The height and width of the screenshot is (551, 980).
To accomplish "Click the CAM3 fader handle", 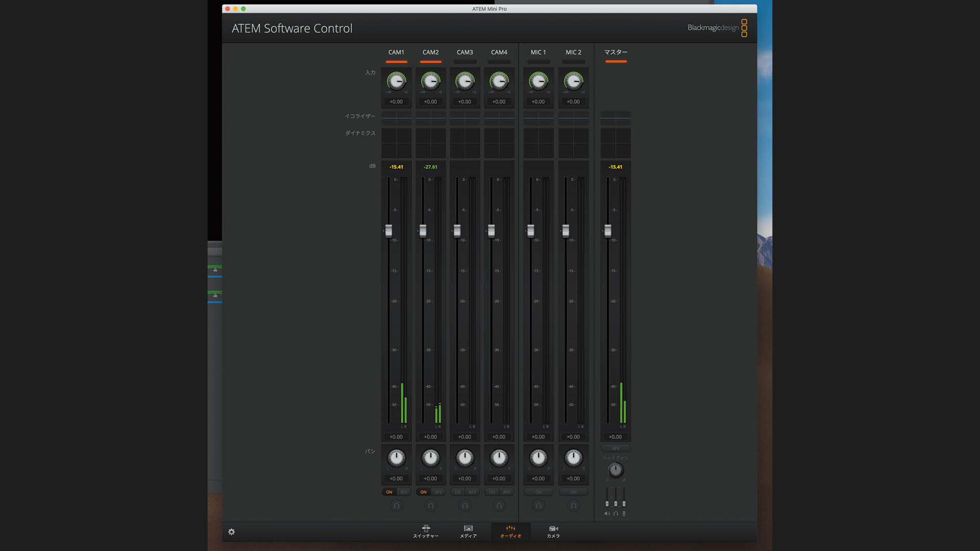I will point(457,231).
